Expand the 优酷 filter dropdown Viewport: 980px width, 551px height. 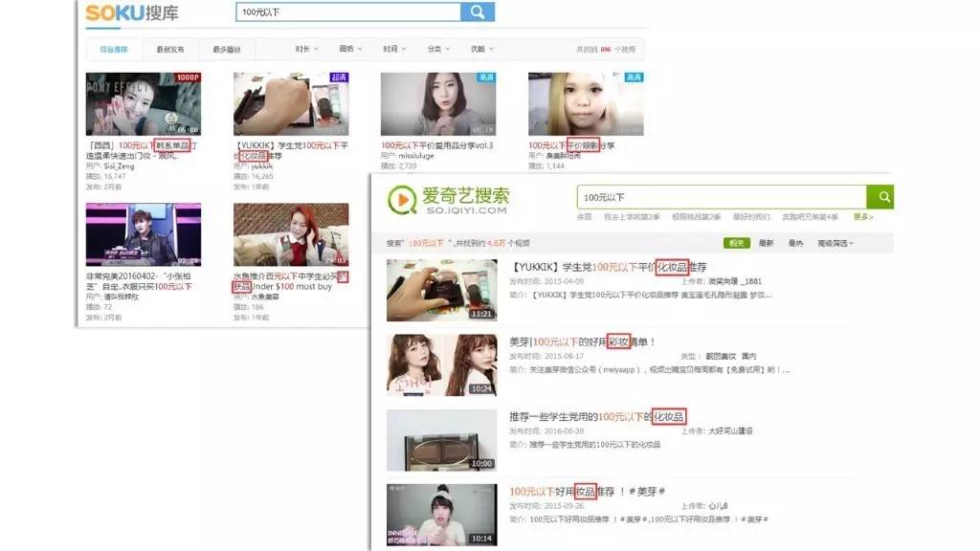482,49
